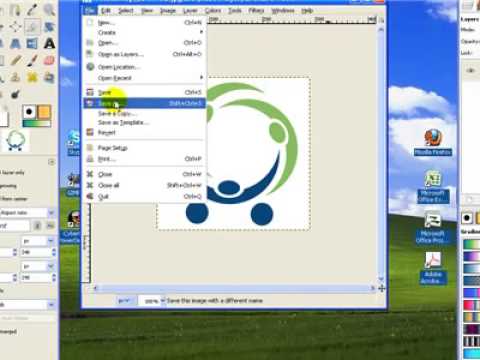Open the position unit px dropdown
The height and width of the screenshot is (360, 480).
click(38, 240)
